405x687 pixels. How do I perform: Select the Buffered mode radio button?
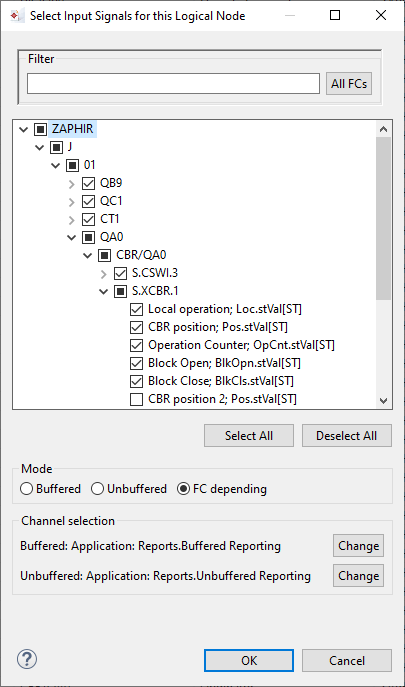tap(26, 489)
